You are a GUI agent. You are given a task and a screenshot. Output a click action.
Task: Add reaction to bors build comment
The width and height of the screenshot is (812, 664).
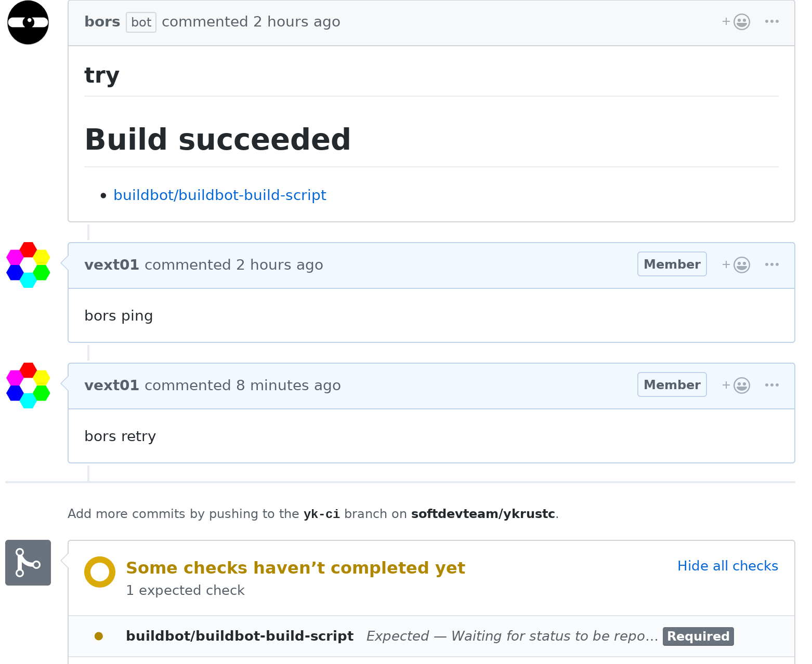click(736, 22)
